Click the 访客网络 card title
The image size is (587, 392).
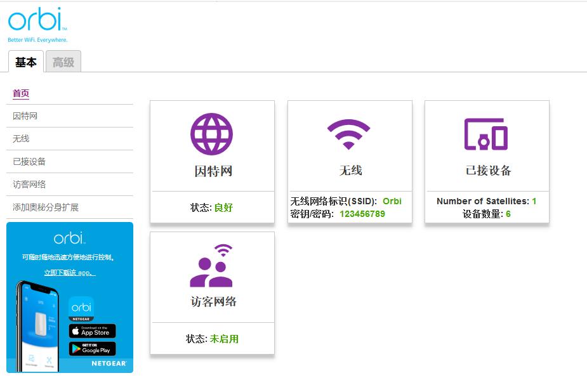coord(213,301)
